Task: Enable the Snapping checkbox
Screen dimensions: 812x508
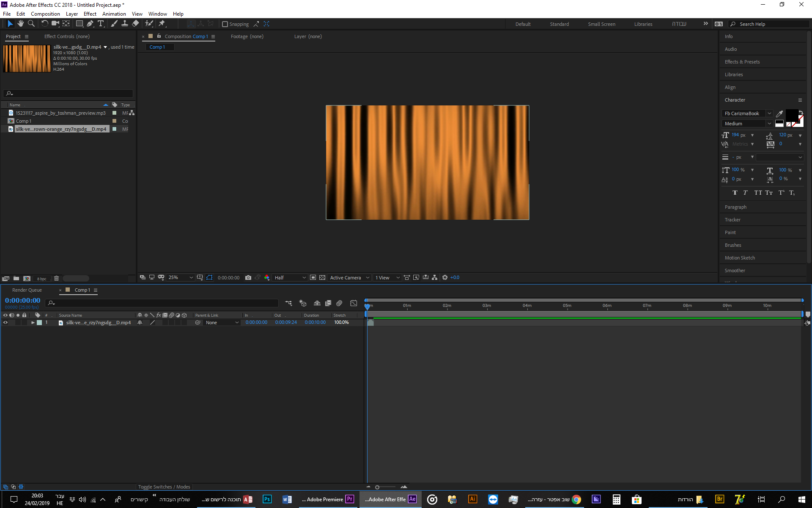Action: pos(225,24)
